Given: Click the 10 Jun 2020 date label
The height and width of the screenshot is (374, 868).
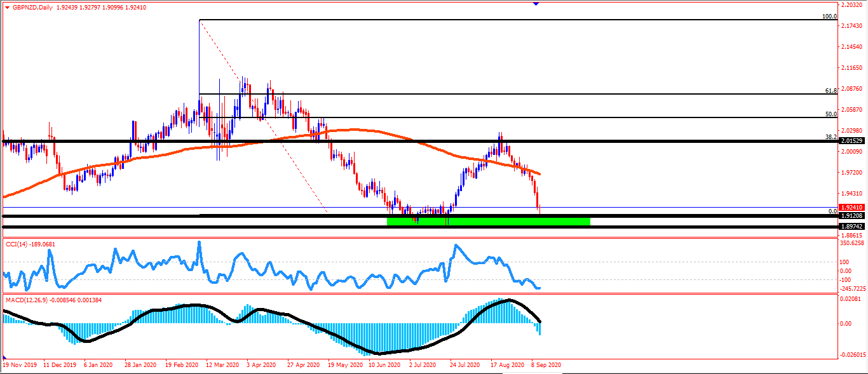Looking at the screenshot, I should (x=384, y=365).
